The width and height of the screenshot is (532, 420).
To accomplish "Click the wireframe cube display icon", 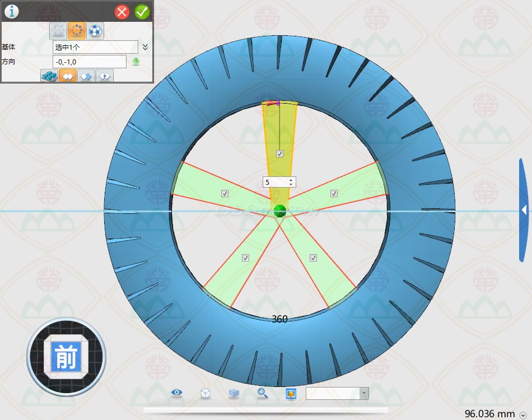I will pyautogui.click(x=206, y=393).
